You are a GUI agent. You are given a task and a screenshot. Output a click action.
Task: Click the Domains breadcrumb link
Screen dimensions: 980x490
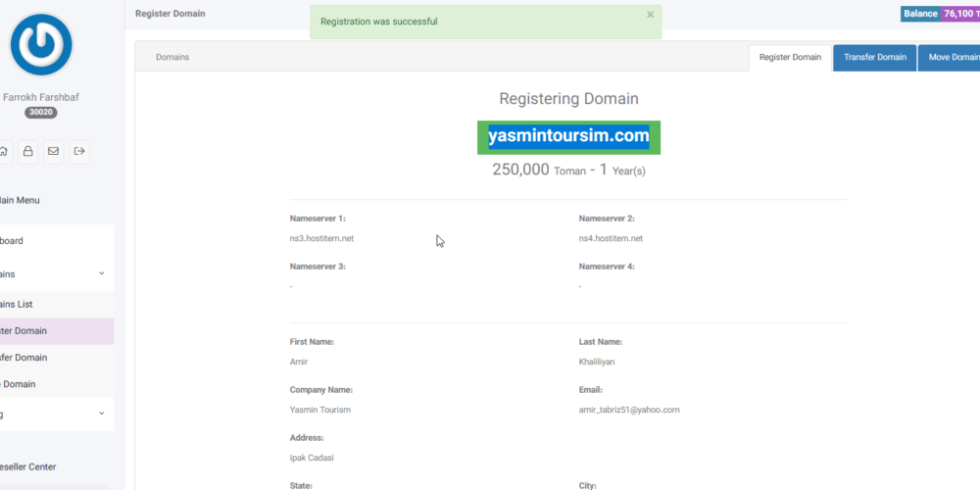(x=172, y=58)
